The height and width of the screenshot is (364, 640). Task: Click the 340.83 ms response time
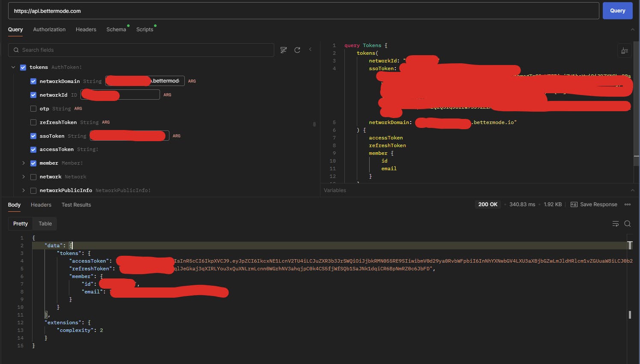click(522, 204)
